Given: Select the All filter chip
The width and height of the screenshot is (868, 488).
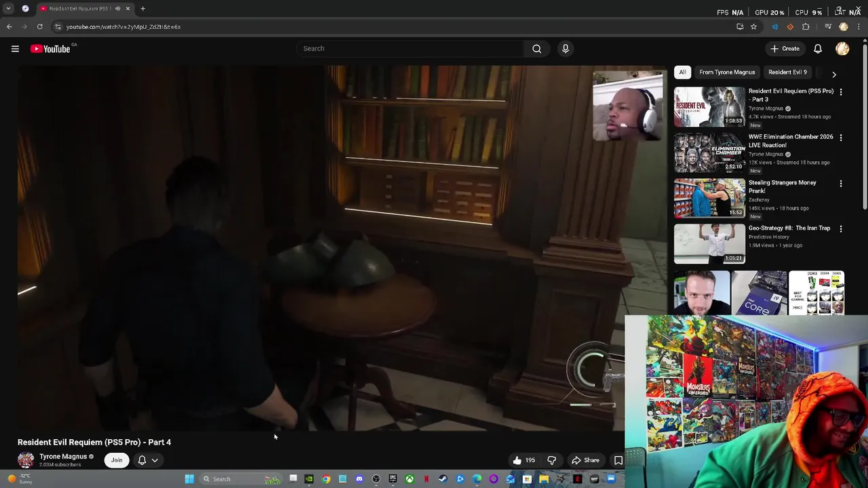Looking at the screenshot, I should click(682, 72).
